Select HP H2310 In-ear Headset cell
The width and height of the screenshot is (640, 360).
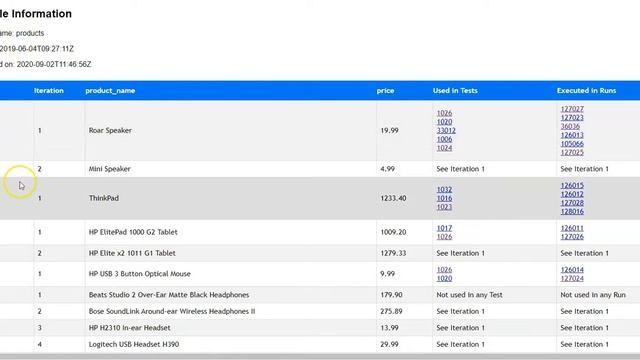230,328
